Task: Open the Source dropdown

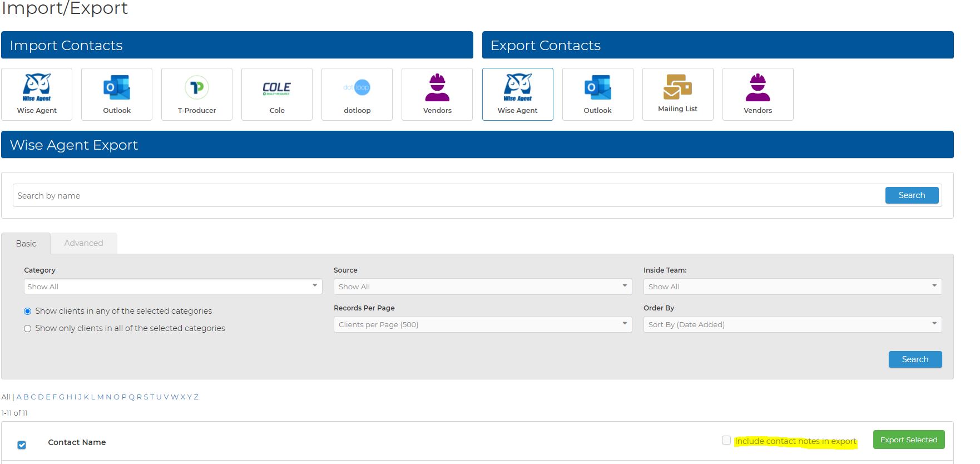Action: click(x=483, y=287)
